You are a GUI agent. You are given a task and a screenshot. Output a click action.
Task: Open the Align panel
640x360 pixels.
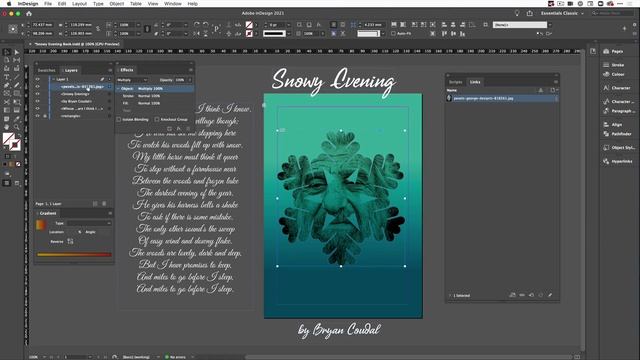[612, 124]
